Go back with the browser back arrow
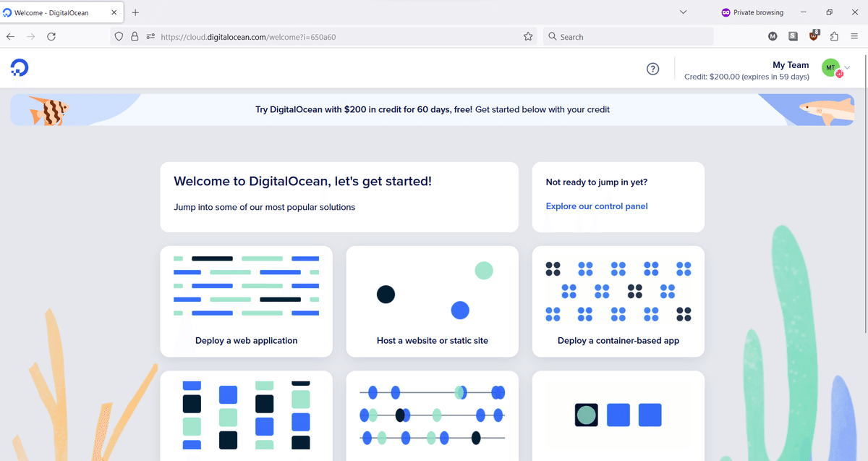868x461 pixels. pos(11,36)
